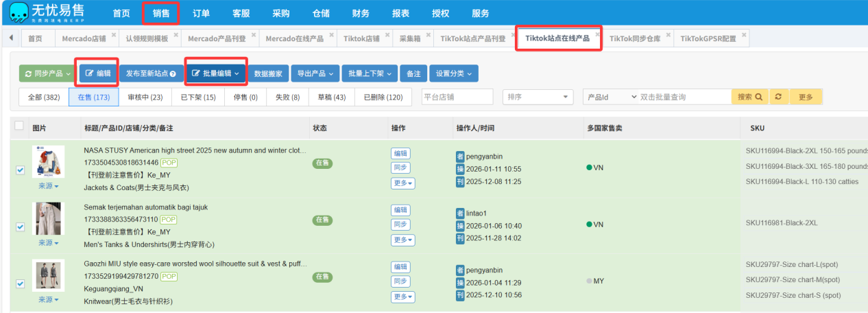868x313 pixels.
Task: Click the 数据搬家 button
Action: pyautogui.click(x=267, y=73)
